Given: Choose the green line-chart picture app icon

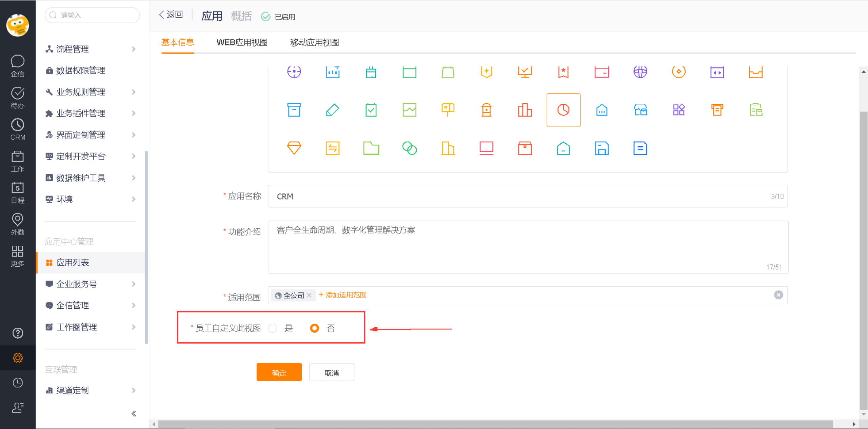Looking at the screenshot, I should pos(409,110).
